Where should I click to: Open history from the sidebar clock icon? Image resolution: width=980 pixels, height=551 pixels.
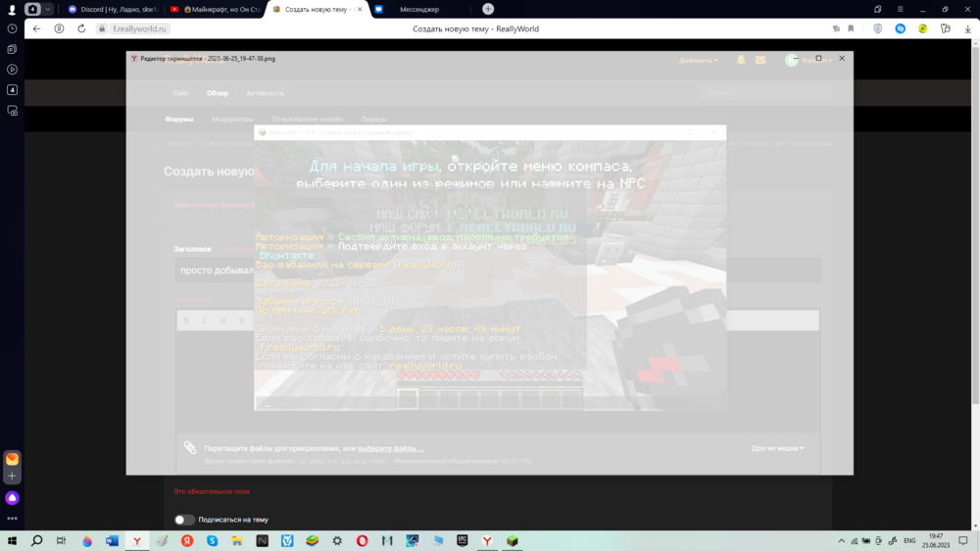point(12,28)
